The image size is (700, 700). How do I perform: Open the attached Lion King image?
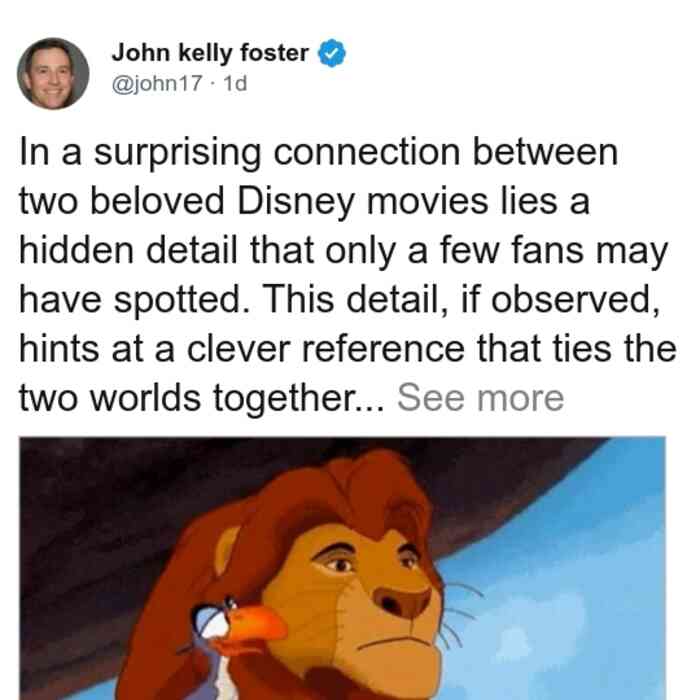342,568
